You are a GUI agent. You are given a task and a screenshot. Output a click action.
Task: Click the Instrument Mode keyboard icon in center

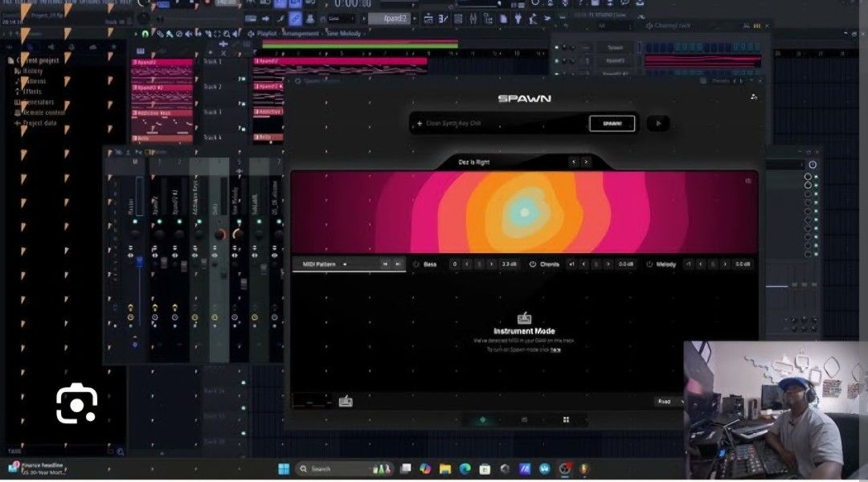coord(524,317)
